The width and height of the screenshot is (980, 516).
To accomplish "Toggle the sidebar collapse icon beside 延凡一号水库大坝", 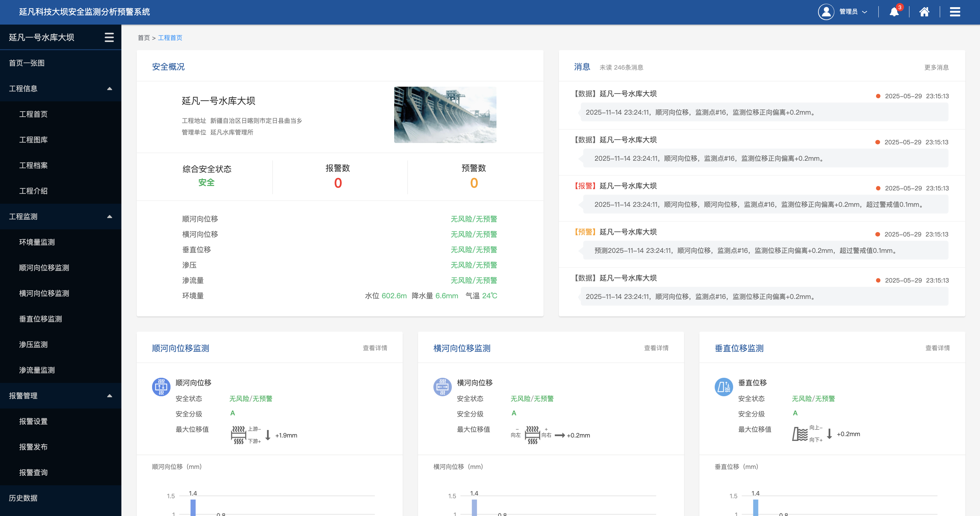I will (x=109, y=37).
